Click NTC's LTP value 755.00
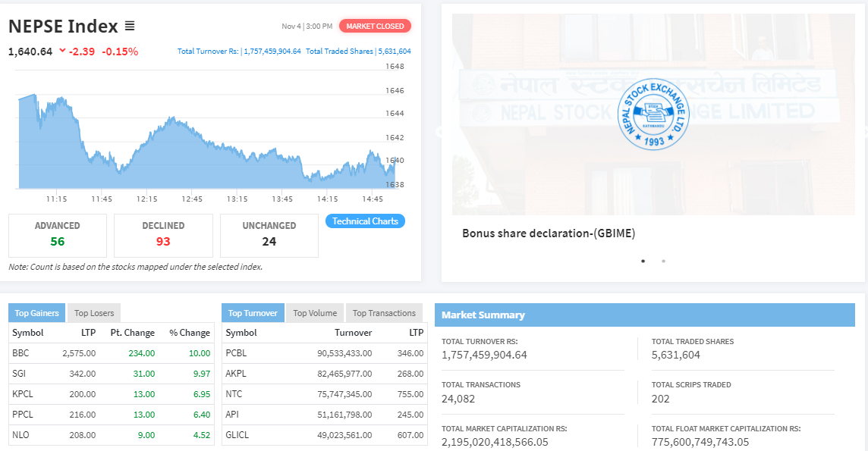 [x=410, y=394]
